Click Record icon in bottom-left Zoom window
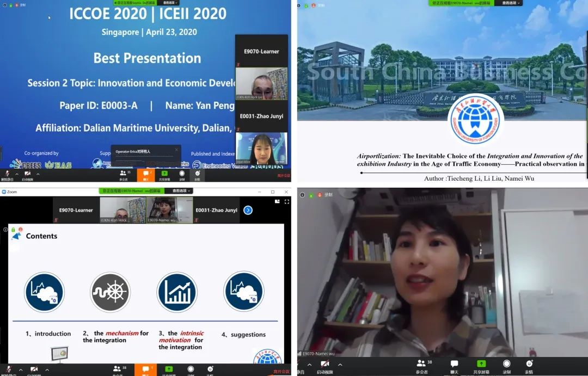 [x=191, y=370]
